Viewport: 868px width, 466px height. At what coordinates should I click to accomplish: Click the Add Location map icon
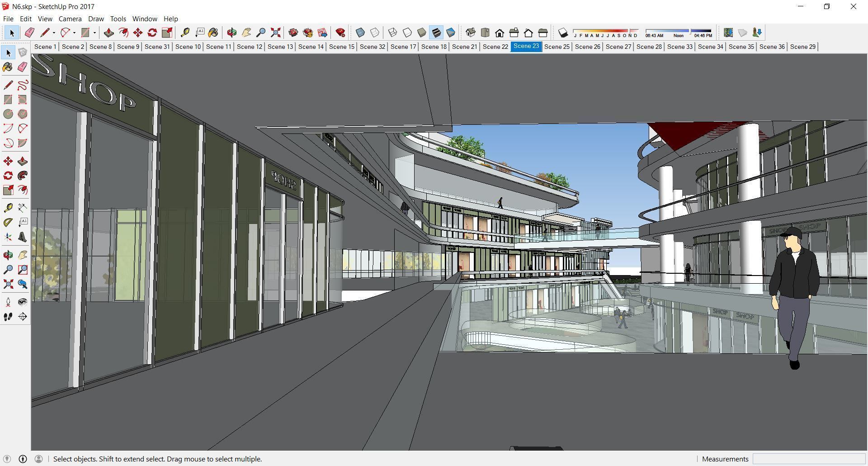coord(728,33)
